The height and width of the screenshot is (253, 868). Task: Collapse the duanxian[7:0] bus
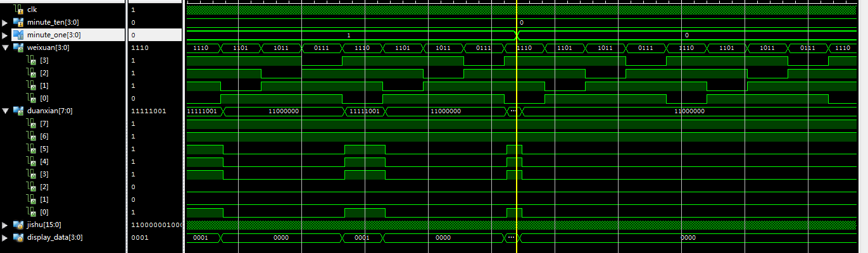click(6, 111)
